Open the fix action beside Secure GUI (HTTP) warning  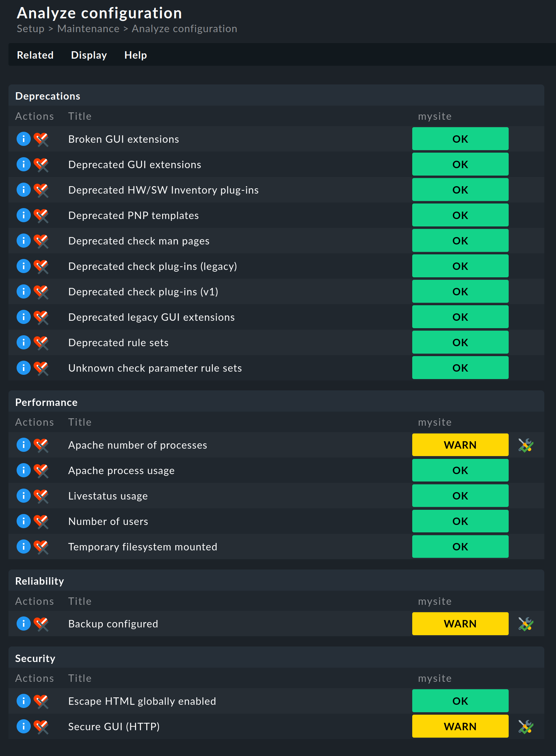pos(525,726)
